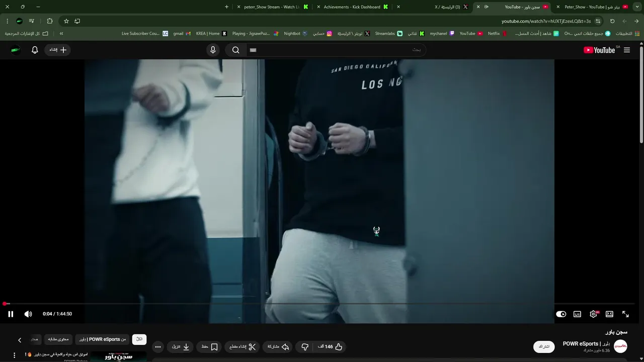Screen dimensions: 644x362
Task: Click the address bar URL
Action: pos(546,21)
